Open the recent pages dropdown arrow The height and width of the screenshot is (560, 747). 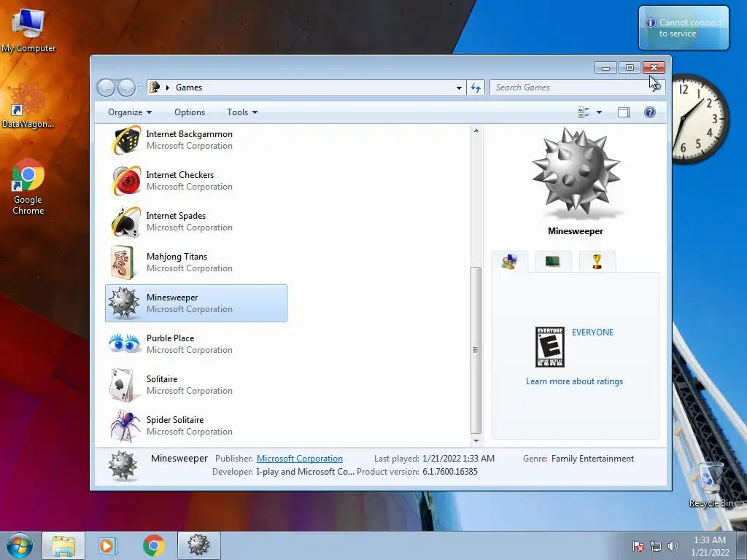tap(141, 87)
